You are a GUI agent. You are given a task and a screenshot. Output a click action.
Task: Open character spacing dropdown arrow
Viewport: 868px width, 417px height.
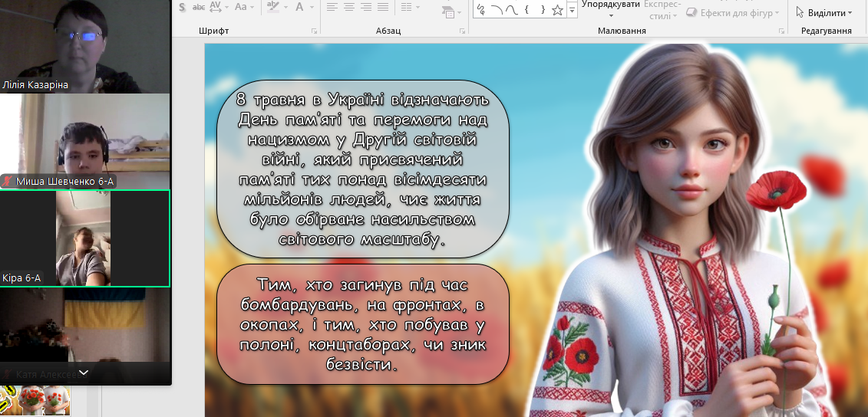click(x=226, y=7)
